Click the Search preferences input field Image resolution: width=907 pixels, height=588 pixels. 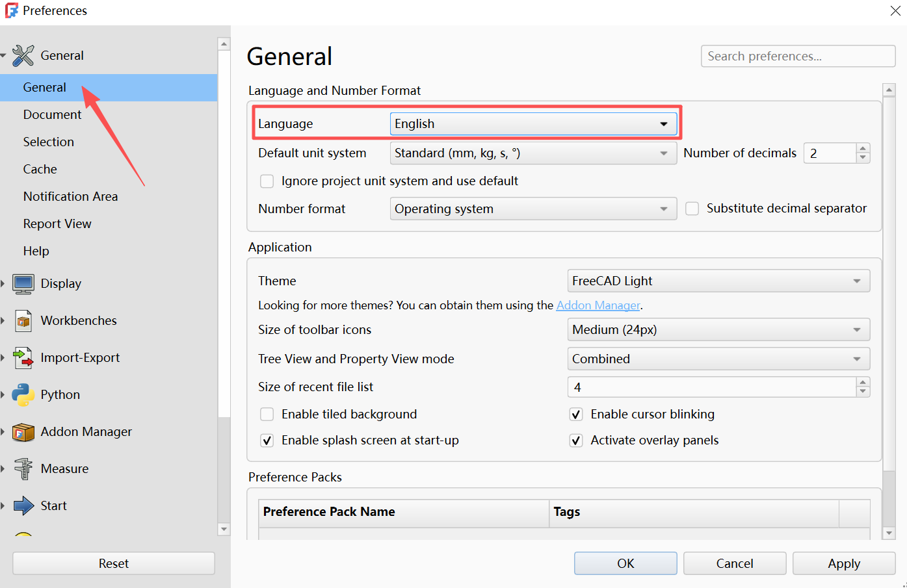click(x=798, y=56)
